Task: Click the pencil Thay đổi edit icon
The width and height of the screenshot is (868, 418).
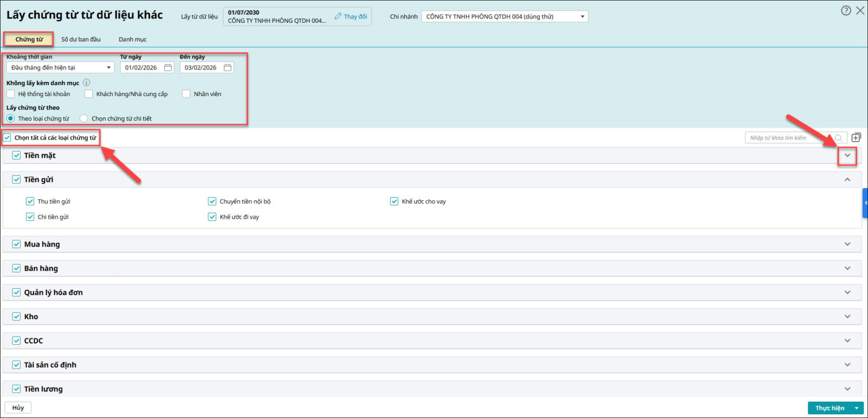Action: [338, 16]
